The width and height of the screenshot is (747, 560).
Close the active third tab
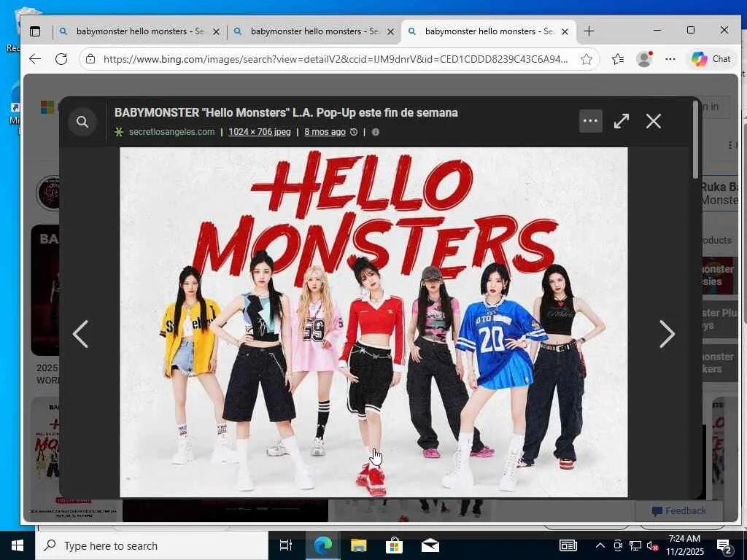(x=565, y=31)
